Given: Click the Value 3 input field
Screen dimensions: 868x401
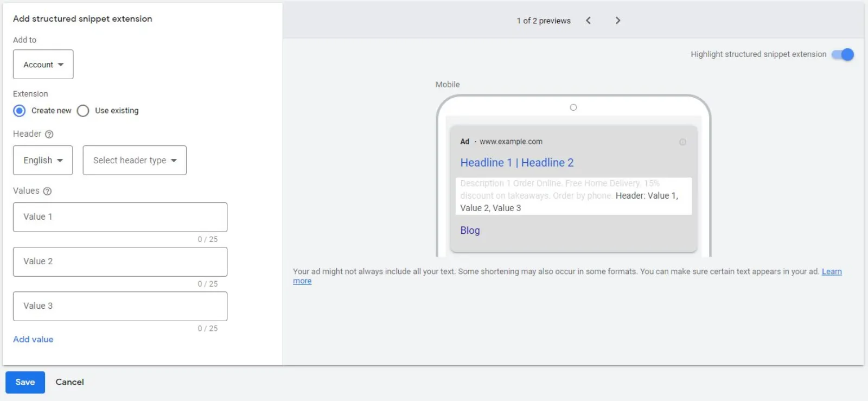Looking at the screenshot, I should pos(120,306).
